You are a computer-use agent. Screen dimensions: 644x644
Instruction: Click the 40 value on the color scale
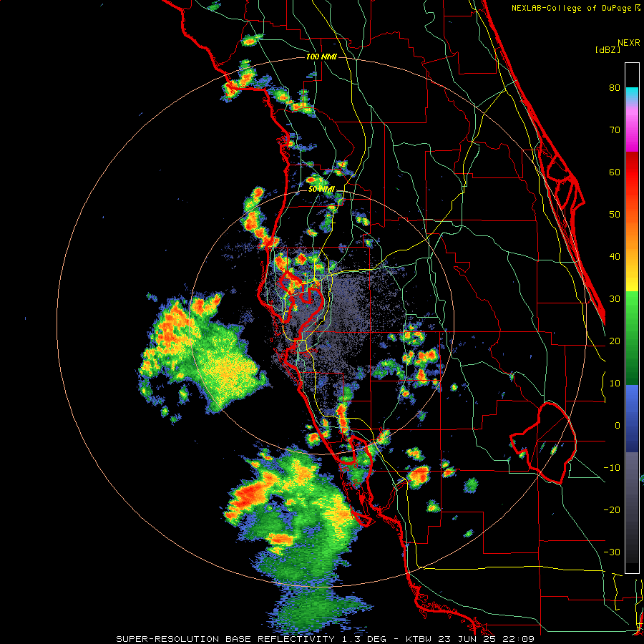coord(615,257)
